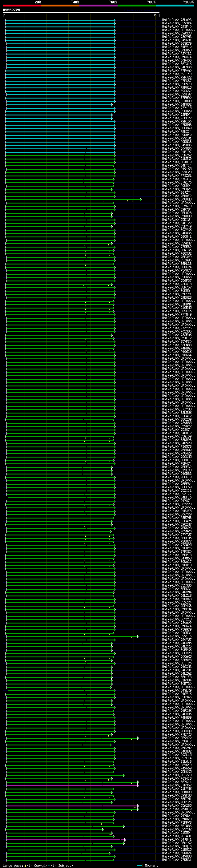
Task: Select label UniRef100_C1EI97
Action: 177,152
